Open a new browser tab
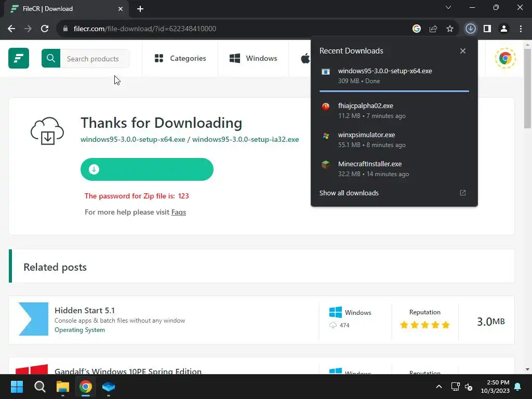The height and width of the screenshot is (399, 532). (x=140, y=9)
